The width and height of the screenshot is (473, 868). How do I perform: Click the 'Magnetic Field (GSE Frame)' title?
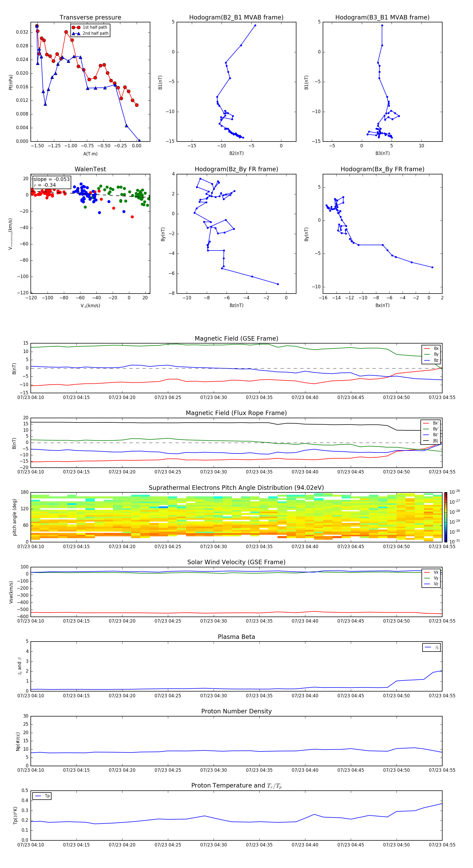(236, 339)
